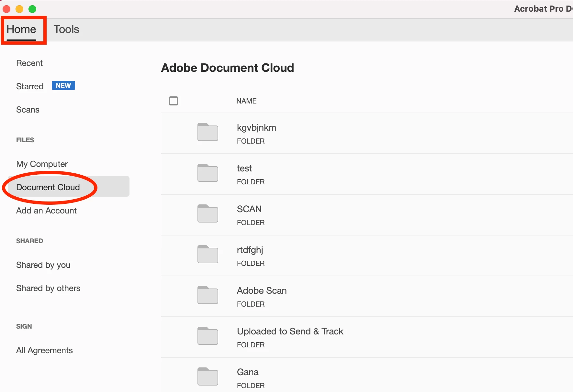Show Starred files in sidebar

[30, 86]
